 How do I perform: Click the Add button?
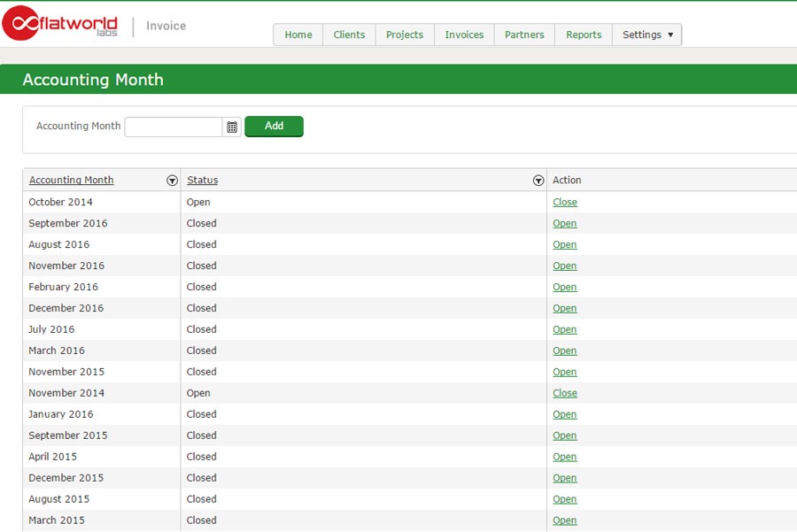[x=274, y=126]
